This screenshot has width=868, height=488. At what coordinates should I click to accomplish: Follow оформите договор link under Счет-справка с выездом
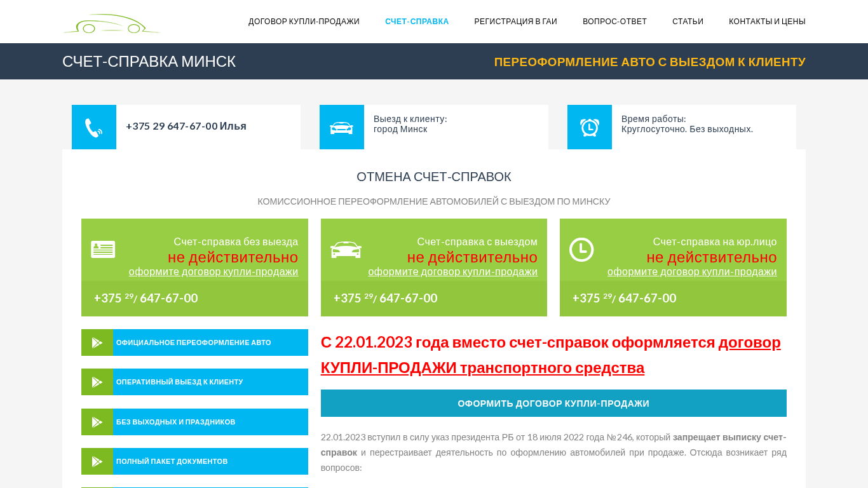tap(453, 272)
